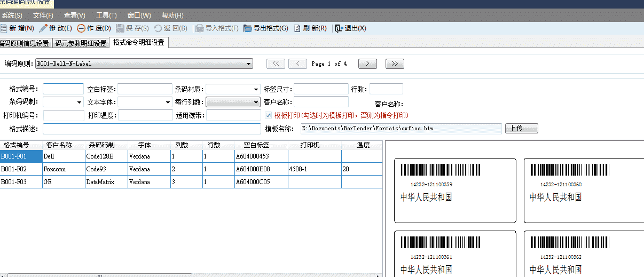The height and width of the screenshot is (277, 644).
Task: Click the 行数 input field
Action: (386, 89)
